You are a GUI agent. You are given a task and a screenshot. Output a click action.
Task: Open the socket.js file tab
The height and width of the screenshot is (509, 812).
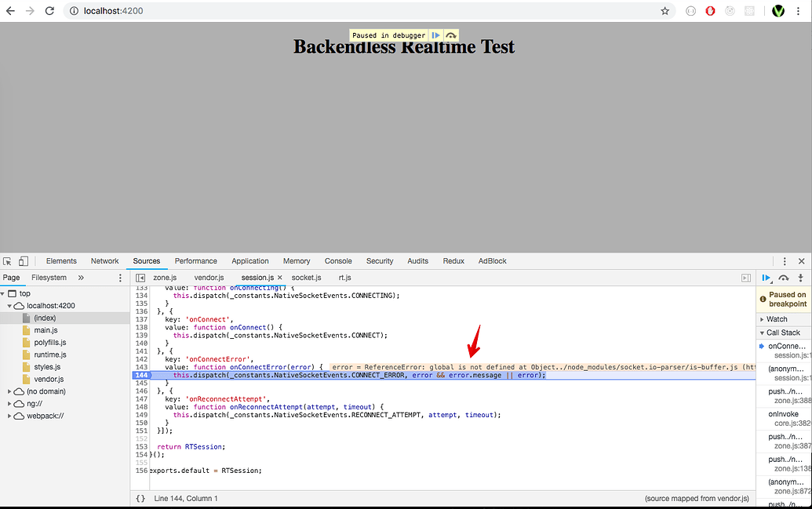(306, 277)
